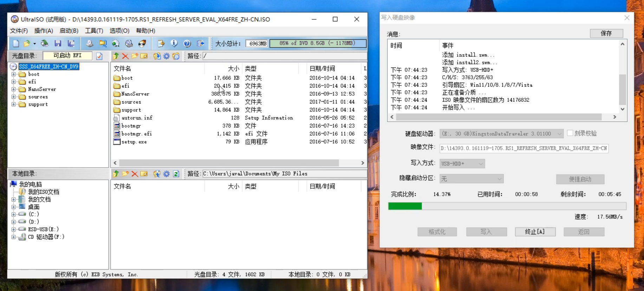644x291 pixels.
Task: Click the 映像文件 path input field
Action: [524, 148]
